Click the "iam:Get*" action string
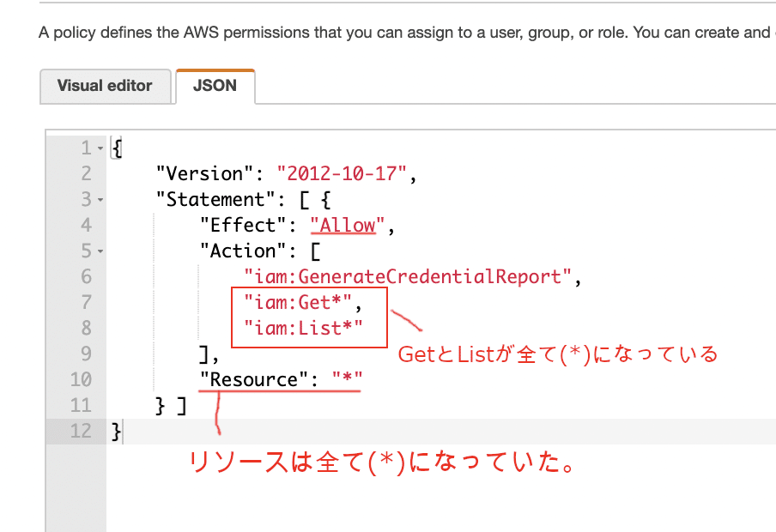 298,302
